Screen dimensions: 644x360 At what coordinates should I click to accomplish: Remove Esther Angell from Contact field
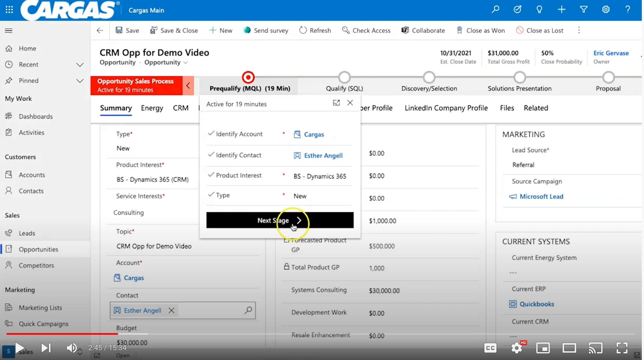(171, 310)
